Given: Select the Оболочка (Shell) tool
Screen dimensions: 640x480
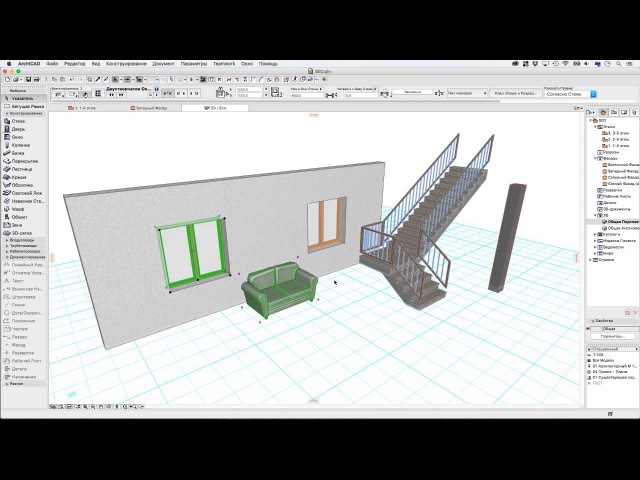Looking at the screenshot, I should point(24,185).
